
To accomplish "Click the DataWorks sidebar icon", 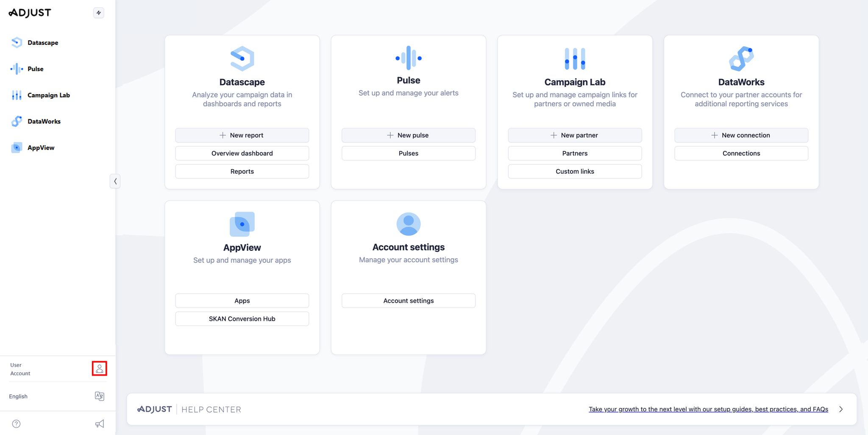I will coord(17,121).
